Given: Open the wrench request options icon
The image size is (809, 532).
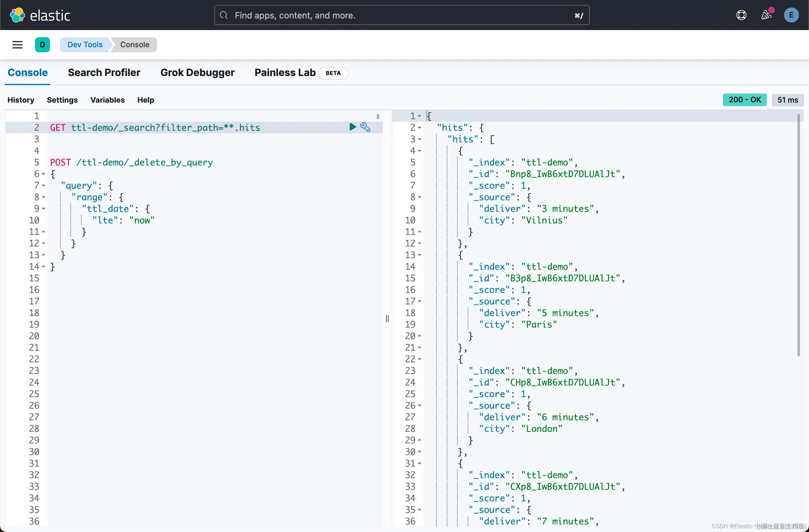Looking at the screenshot, I should pos(365,127).
